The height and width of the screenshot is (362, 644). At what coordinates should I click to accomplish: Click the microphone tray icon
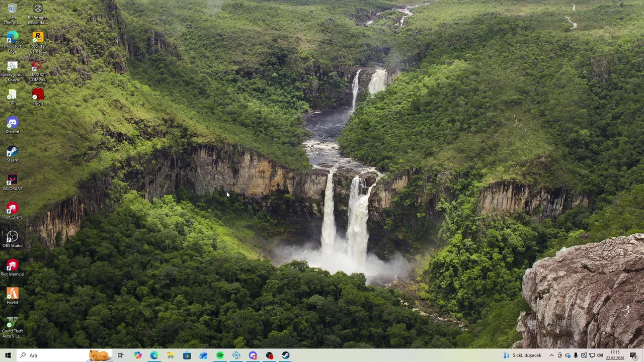[576, 355]
